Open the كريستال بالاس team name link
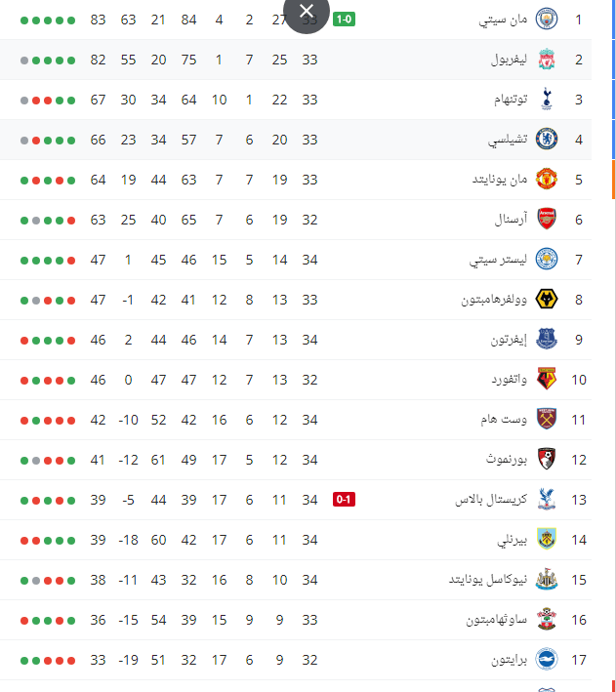This screenshot has height=692, width=616. point(491,500)
